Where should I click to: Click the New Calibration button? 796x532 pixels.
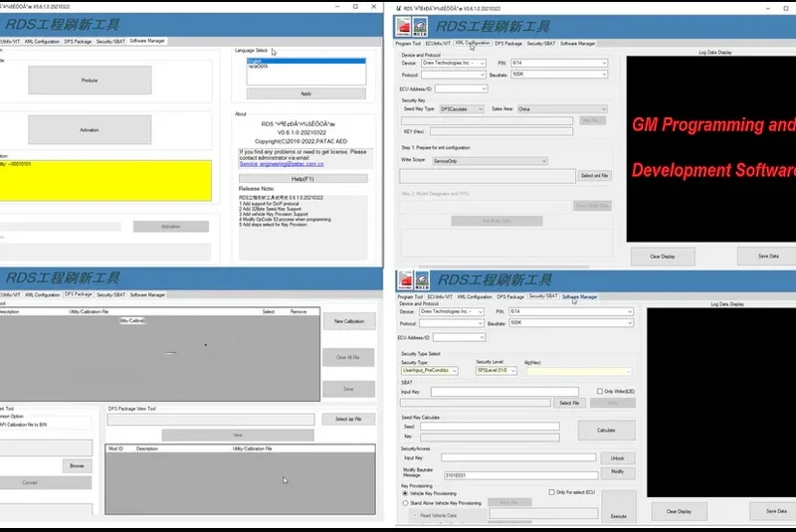click(x=348, y=321)
